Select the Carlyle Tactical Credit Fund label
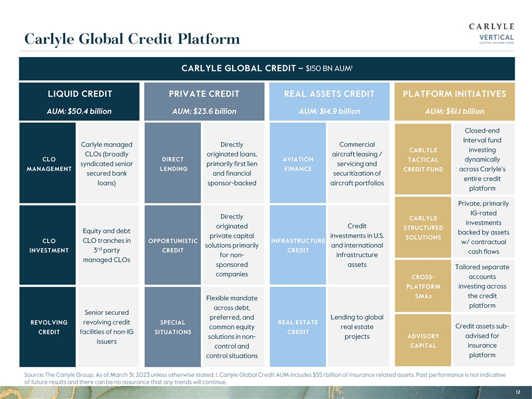Viewport: 532px width, 399px height. point(423,159)
